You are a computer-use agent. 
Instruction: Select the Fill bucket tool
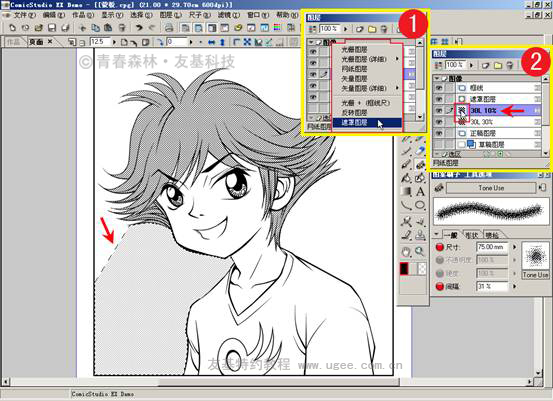pos(407,177)
